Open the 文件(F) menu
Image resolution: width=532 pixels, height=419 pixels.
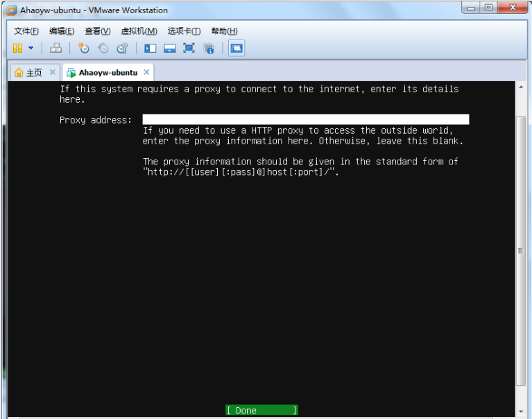pos(26,31)
